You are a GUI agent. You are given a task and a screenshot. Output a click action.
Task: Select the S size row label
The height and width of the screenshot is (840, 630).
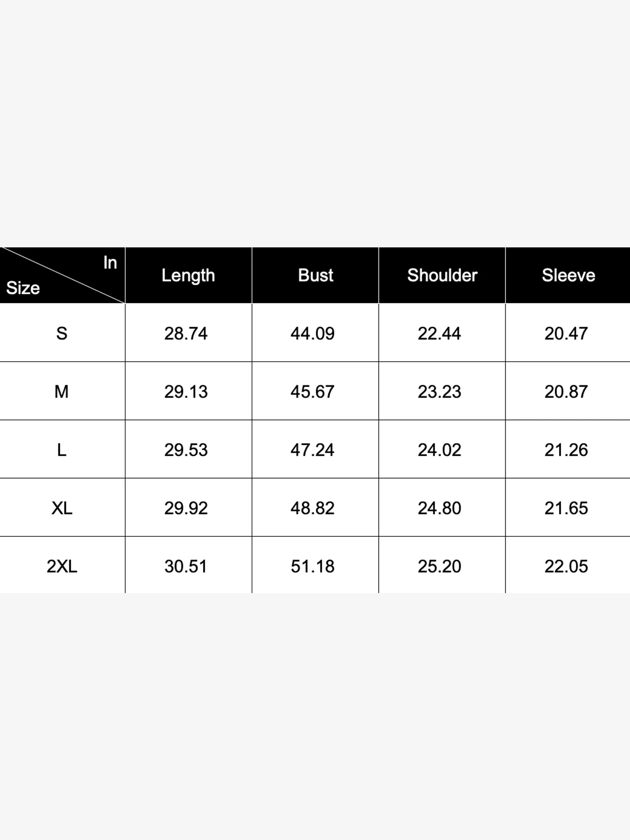point(62,333)
